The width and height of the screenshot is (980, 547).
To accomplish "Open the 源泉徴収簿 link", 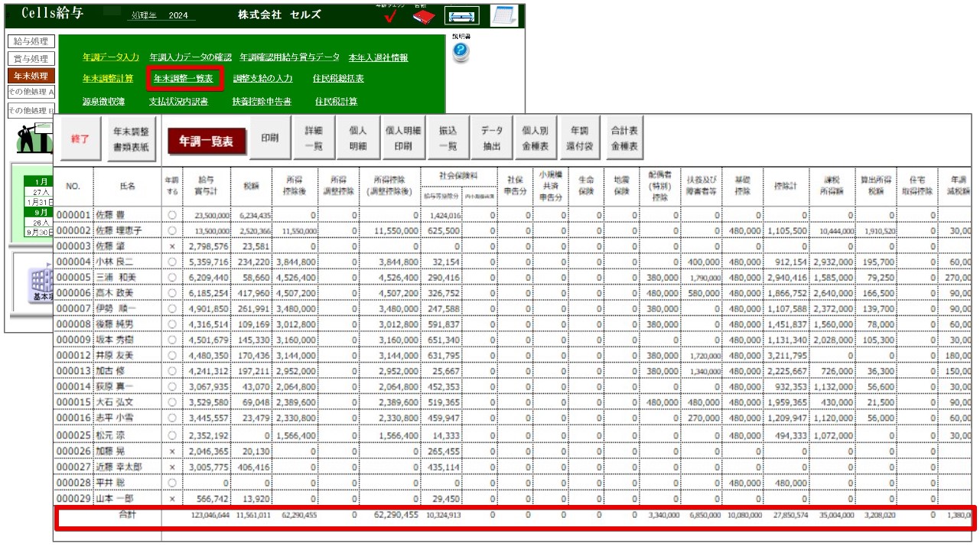I will tap(103, 101).
